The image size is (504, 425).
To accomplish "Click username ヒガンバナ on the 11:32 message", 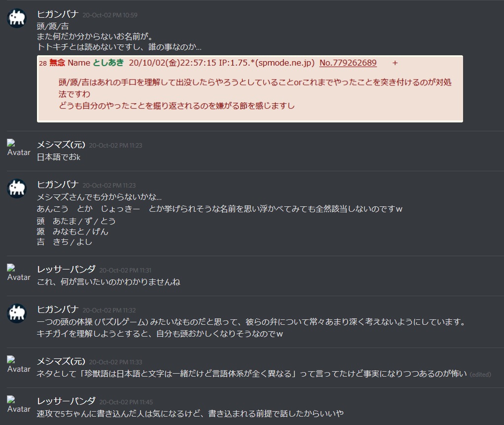I will (58, 309).
